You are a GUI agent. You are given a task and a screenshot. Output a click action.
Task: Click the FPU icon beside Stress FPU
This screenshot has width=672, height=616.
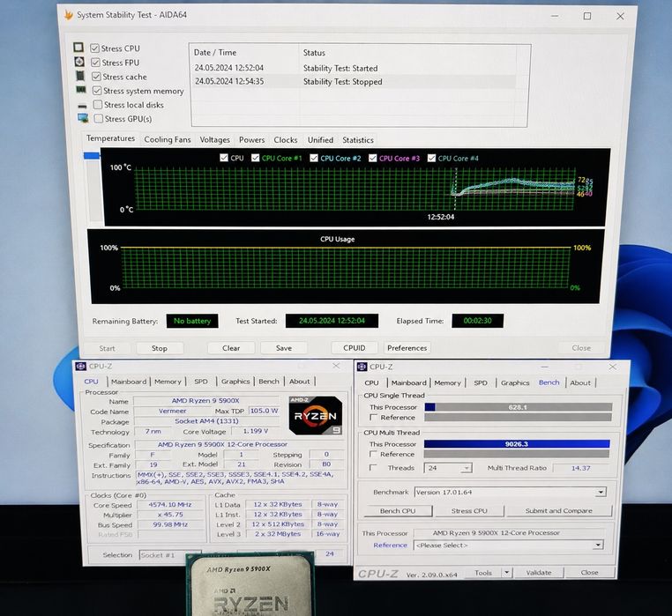[x=79, y=62]
